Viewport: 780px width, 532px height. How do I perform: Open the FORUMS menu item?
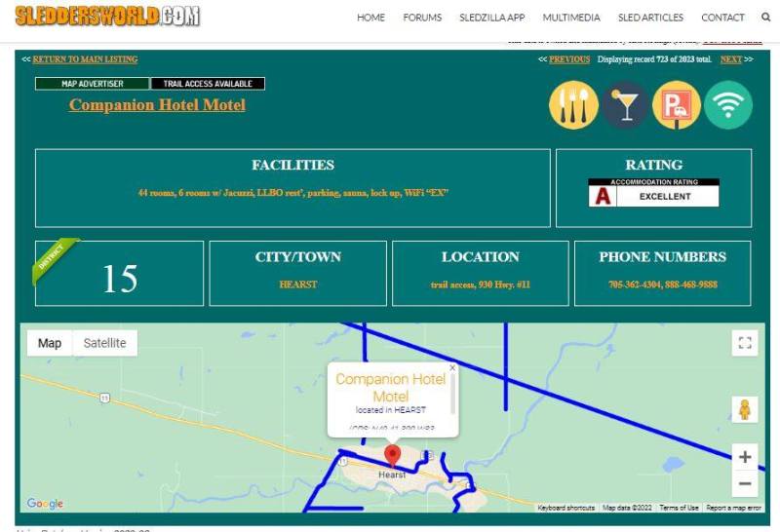(x=422, y=18)
